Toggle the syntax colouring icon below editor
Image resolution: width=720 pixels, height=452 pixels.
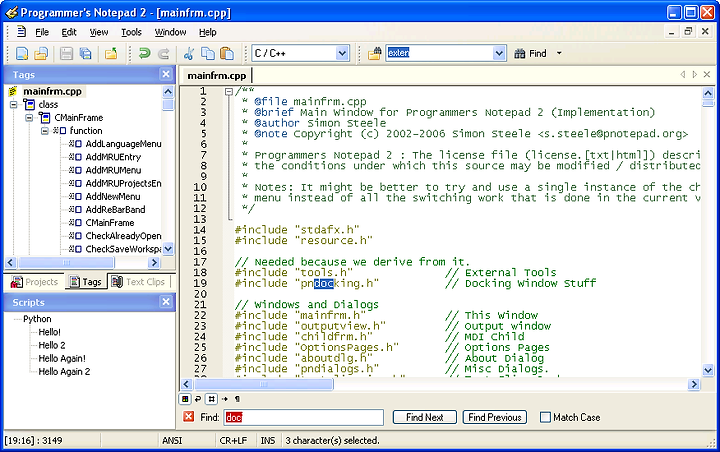[185, 399]
